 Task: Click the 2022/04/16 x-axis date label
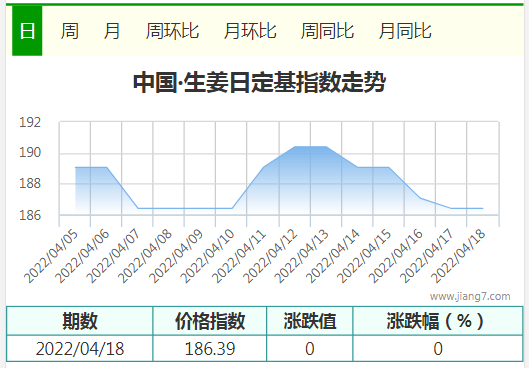click(x=395, y=256)
